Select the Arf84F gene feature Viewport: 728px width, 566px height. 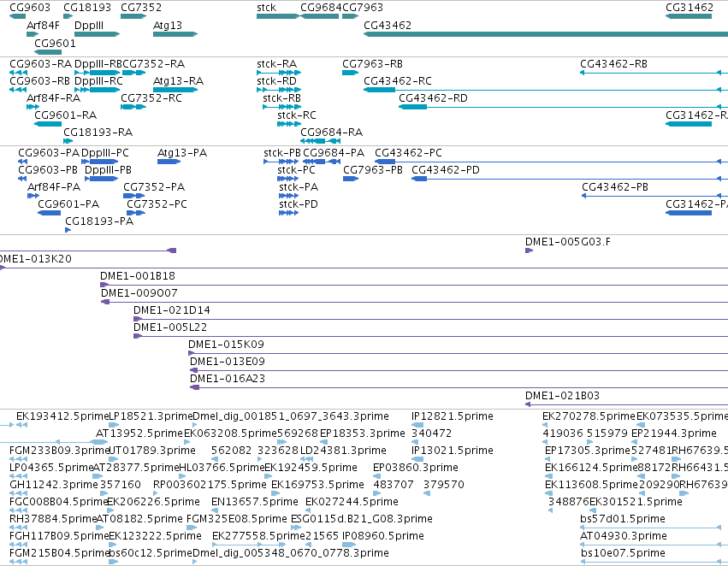33,34
